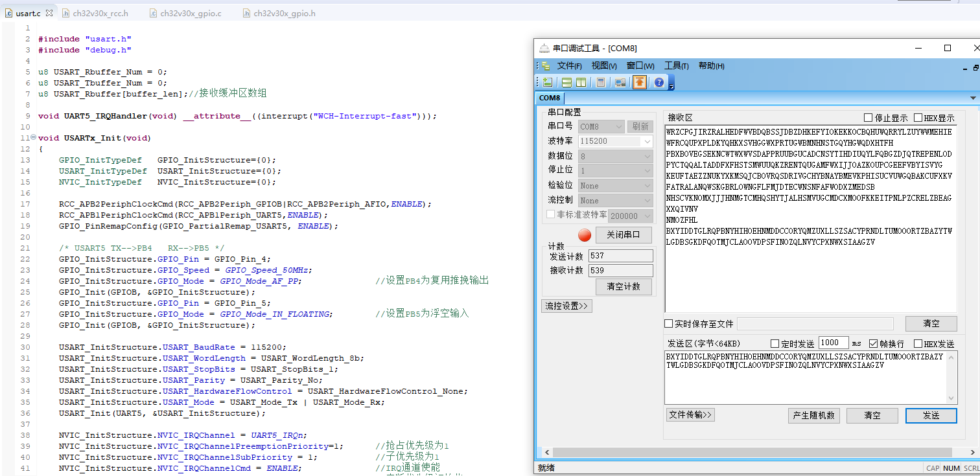Open the 检验位 None dropdown
Screen dimensions: 980x476
click(615, 186)
